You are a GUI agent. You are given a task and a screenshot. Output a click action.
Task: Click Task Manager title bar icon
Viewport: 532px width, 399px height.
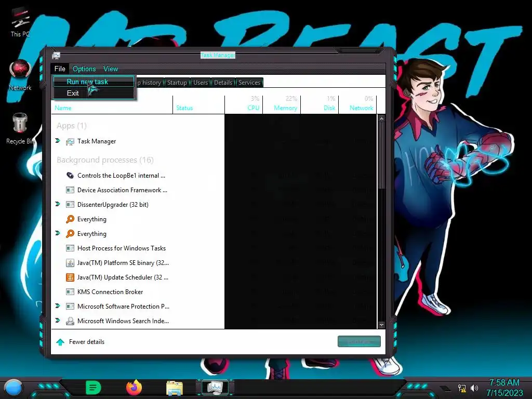point(56,55)
